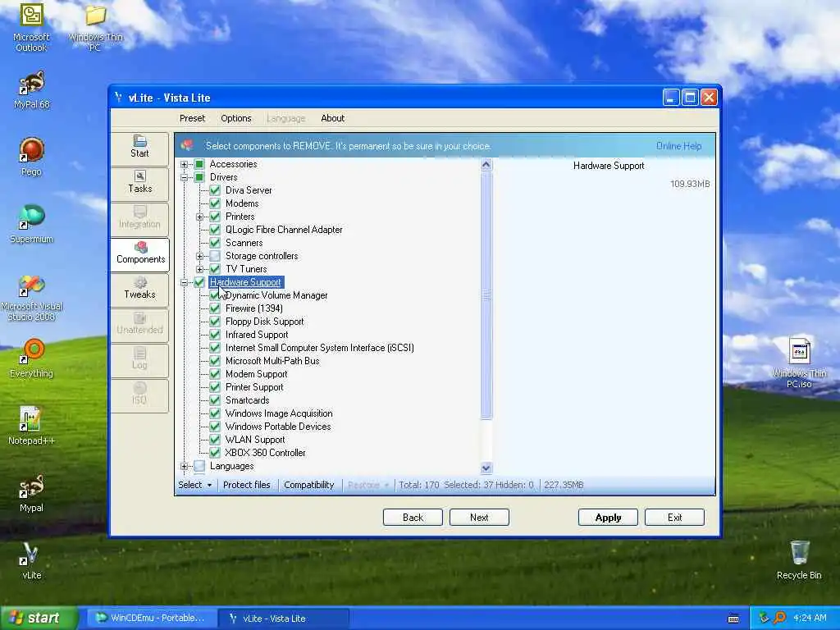Uncheck Scanners driver checkbox
The width and height of the screenshot is (840, 630).
215,243
